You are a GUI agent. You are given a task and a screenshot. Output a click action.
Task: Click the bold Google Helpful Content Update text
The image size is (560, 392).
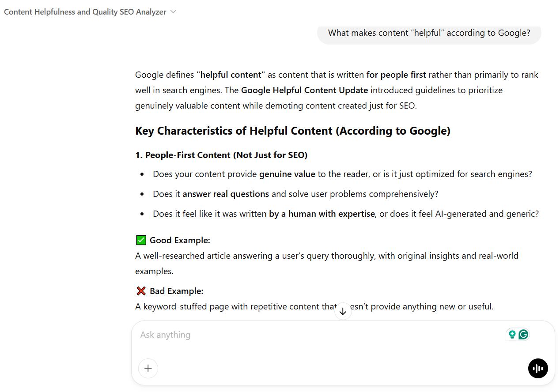click(x=304, y=90)
